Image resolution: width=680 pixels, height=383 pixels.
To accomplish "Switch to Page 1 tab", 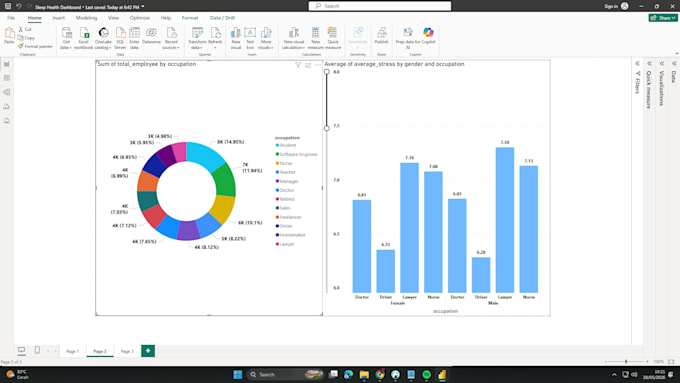I will (72, 351).
